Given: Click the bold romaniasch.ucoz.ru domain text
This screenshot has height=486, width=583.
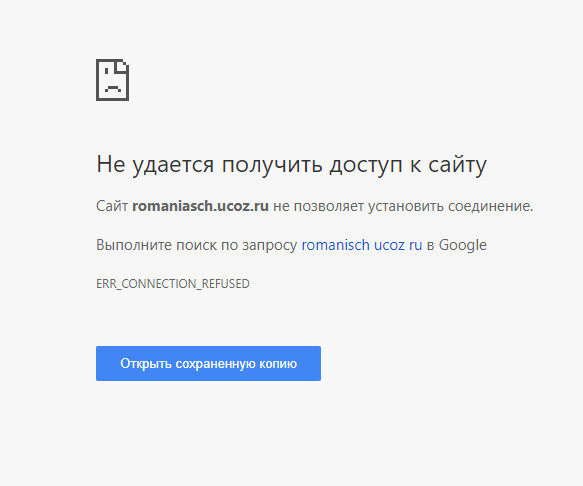Looking at the screenshot, I should coord(200,206).
